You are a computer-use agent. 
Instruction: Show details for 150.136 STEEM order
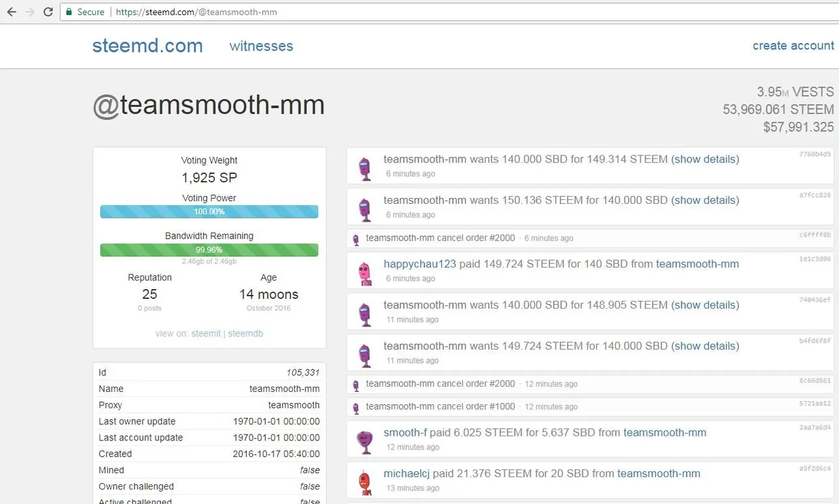pos(705,200)
